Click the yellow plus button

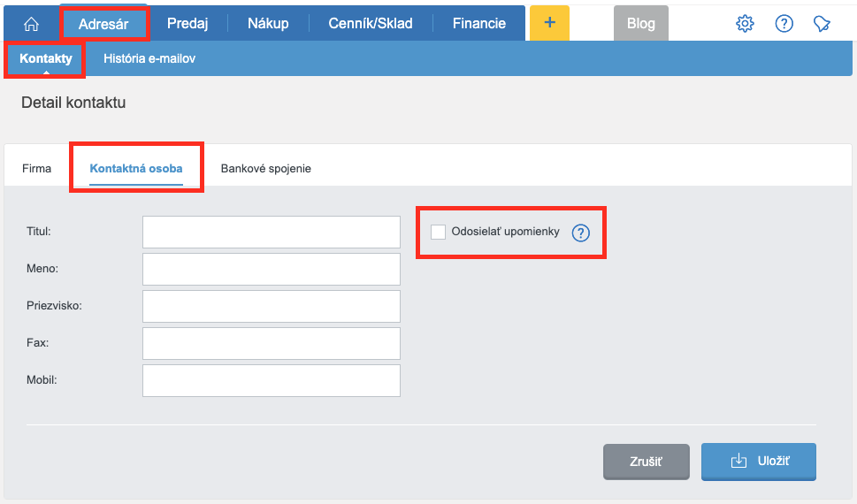tap(549, 23)
